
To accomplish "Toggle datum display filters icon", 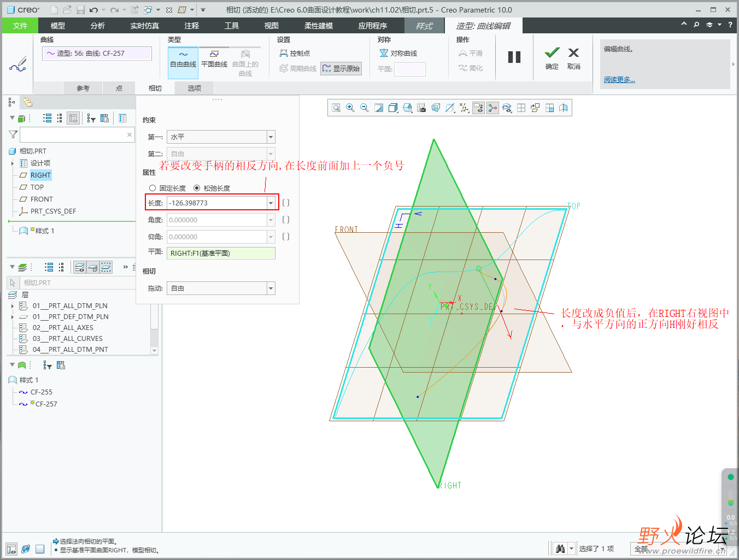I will pos(464,108).
